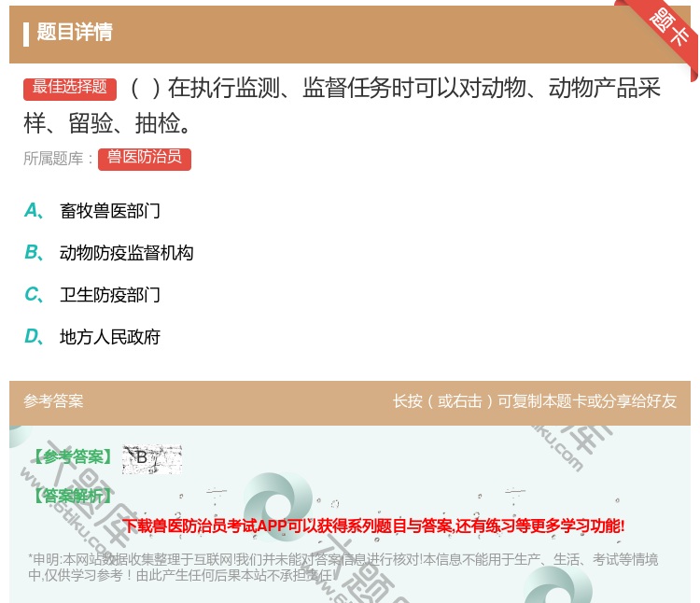Click the 最佳选择题 type badge

[70, 89]
